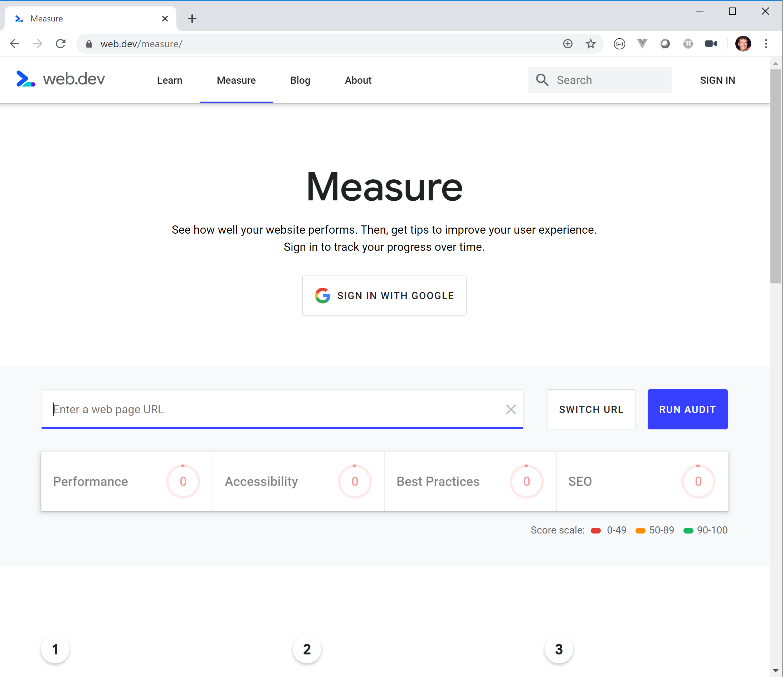This screenshot has width=784, height=677.
Task: Bookmark page with star icon
Action: pos(590,44)
